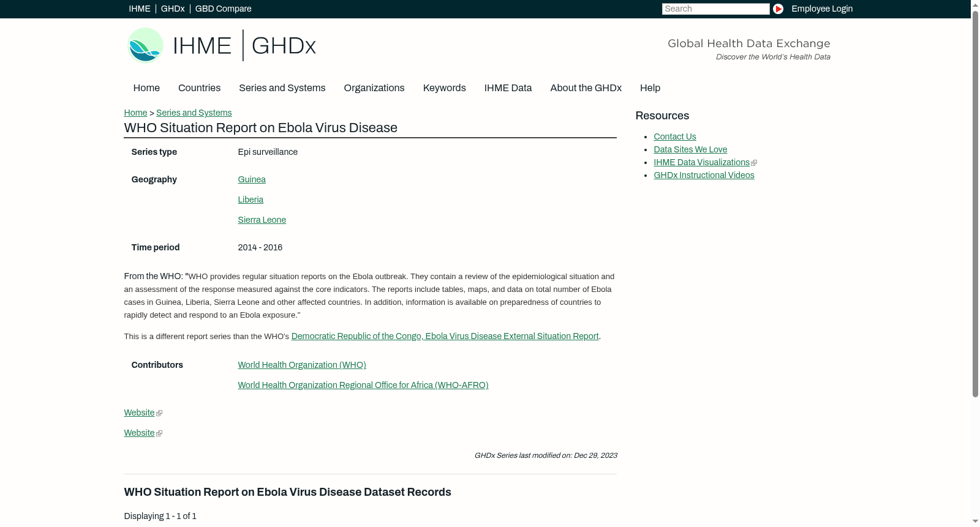This screenshot has height=527, width=980.
Task: Click scrollbar up arrow
Action: [x=975, y=4]
